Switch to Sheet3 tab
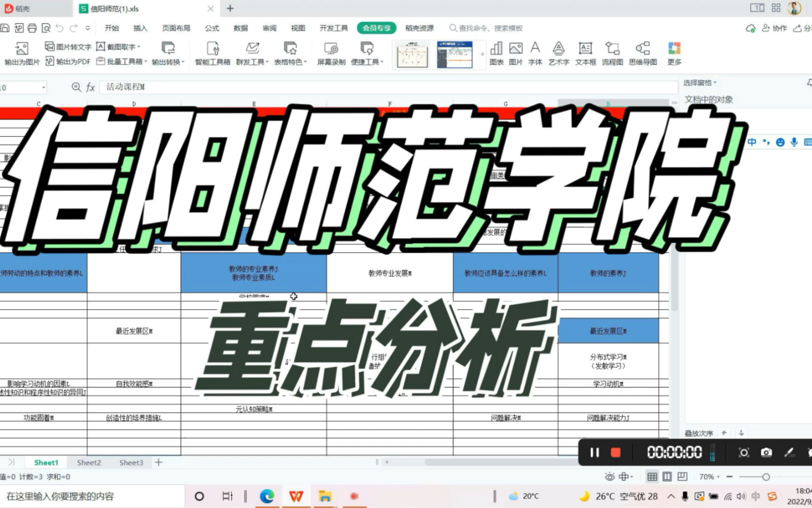812x508 pixels. (x=131, y=462)
